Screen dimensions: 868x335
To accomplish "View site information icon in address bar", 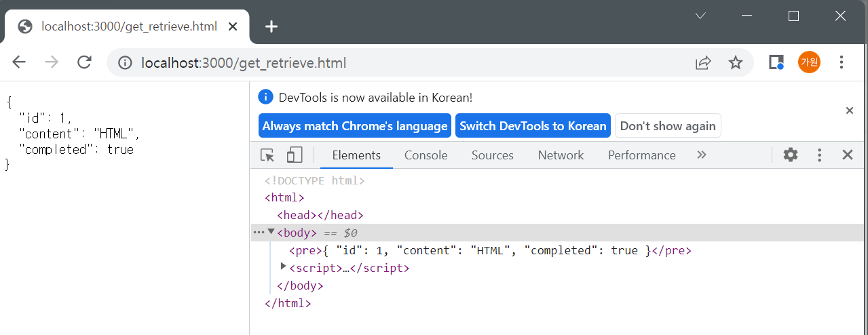I will pos(125,63).
